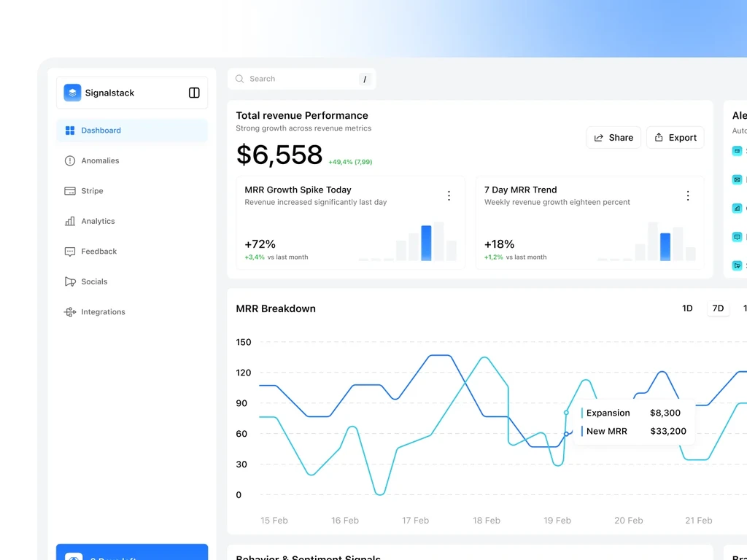Click the Feedback chat icon
This screenshot has height=560, width=747.
[x=70, y=252]
